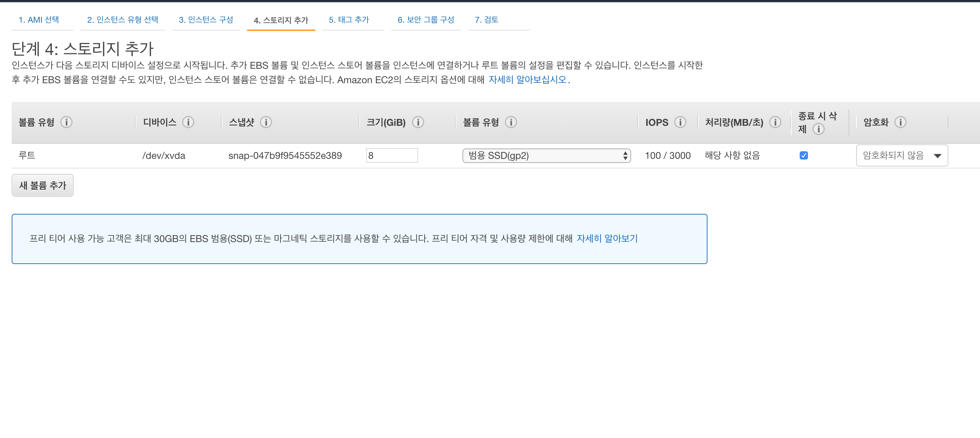Click the info icon beside 디바이스
The image size is (980, 438).
(188, 122)
